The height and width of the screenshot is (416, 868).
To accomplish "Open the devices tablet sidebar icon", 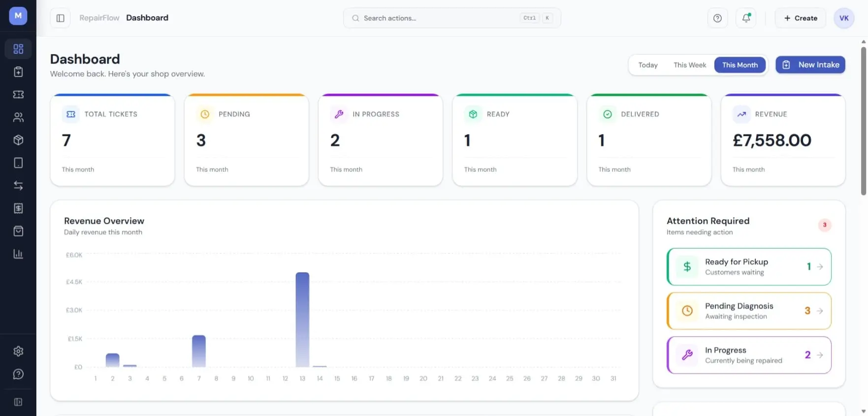I will tap(18, 163).
